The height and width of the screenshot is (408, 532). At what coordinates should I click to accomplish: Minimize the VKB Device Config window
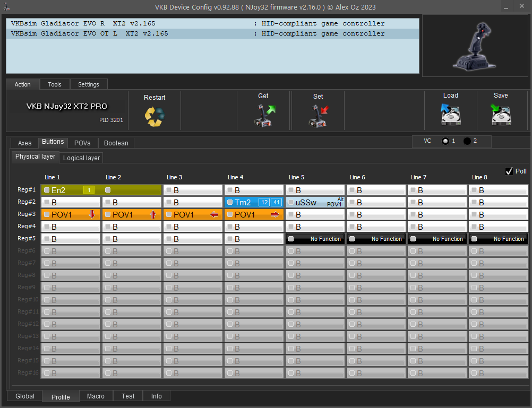[506, 7]
